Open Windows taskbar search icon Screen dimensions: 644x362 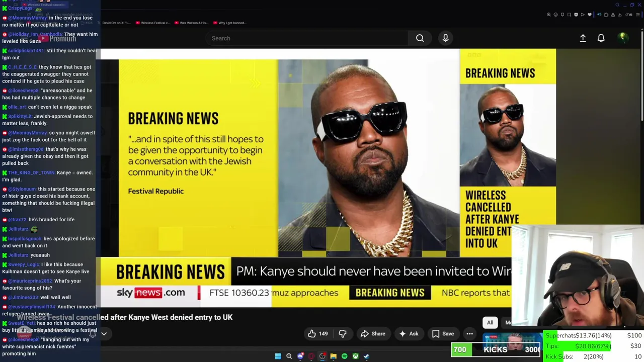tap(289, 356)
